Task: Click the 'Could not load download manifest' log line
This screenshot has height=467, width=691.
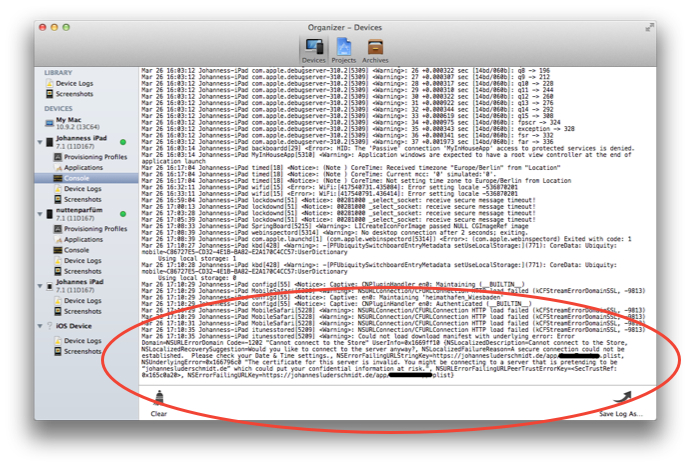Action: 358,336
